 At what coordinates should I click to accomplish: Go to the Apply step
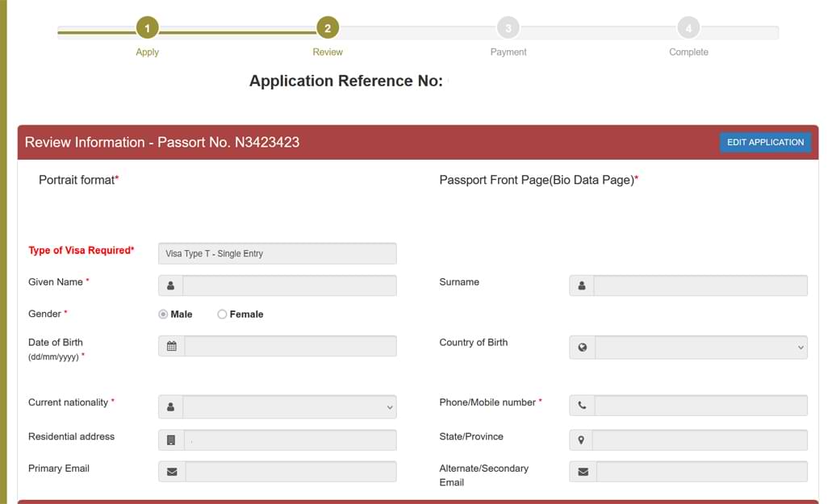[147, 27]
